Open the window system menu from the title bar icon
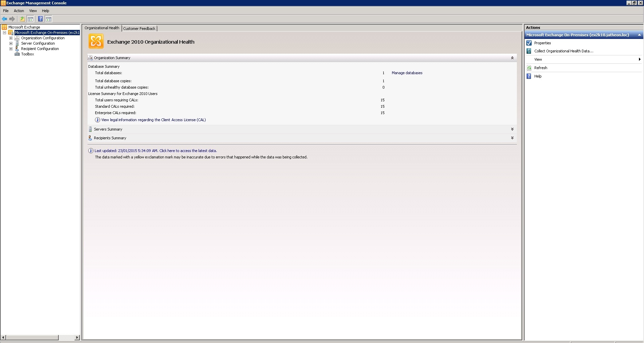644x343 pixels. (3, 3)
